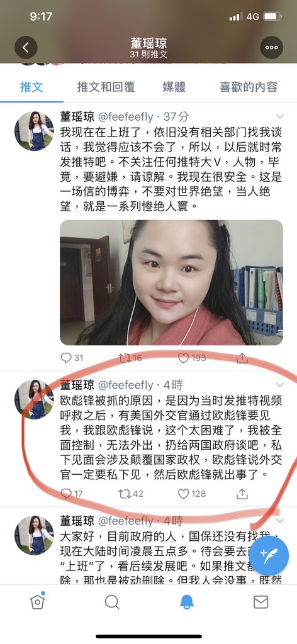Screen dimensions: 297x644
Task: Share the tweet with 42 retweets
Action: 242,494
